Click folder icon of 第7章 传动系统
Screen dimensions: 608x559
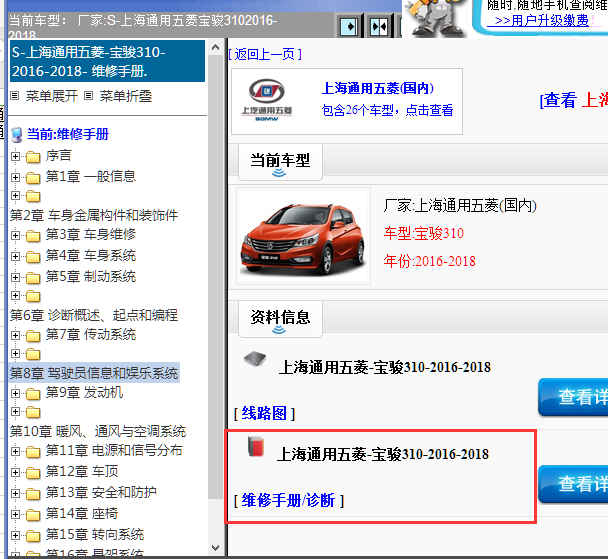(x=33, y=335)
